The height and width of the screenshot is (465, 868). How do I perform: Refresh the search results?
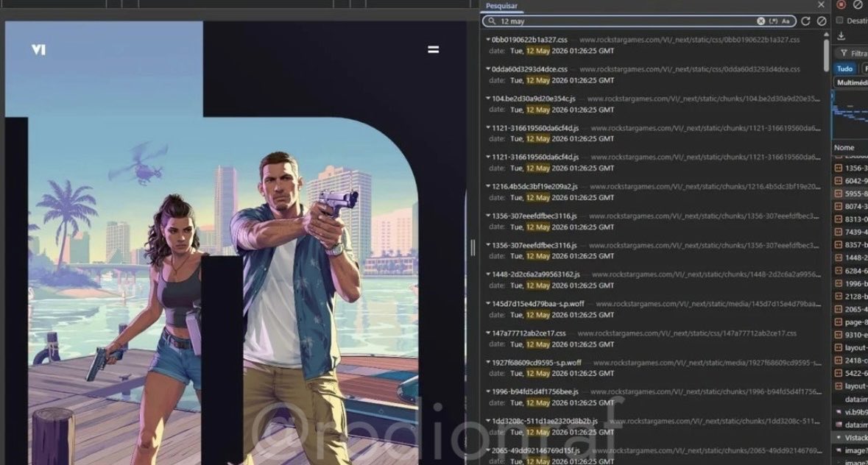pos(806,21)
